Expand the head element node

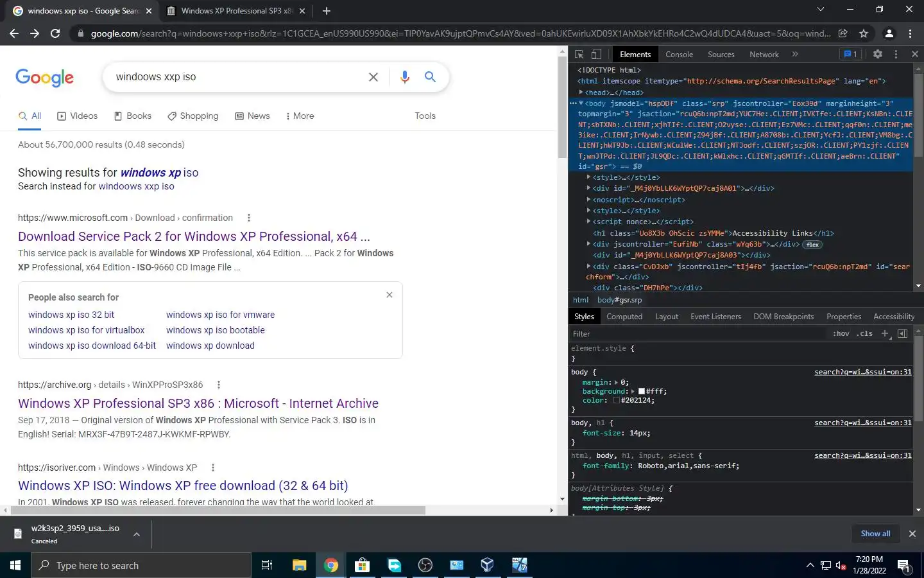coord(581,92)
